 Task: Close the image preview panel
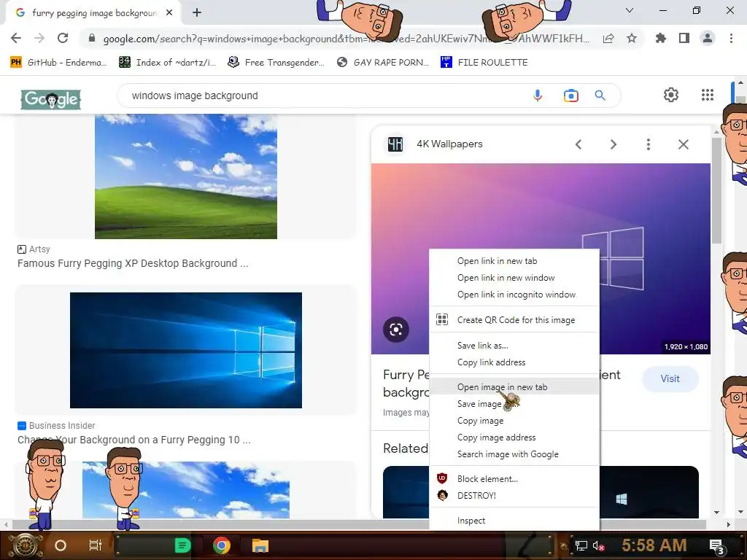coord(683,144)
